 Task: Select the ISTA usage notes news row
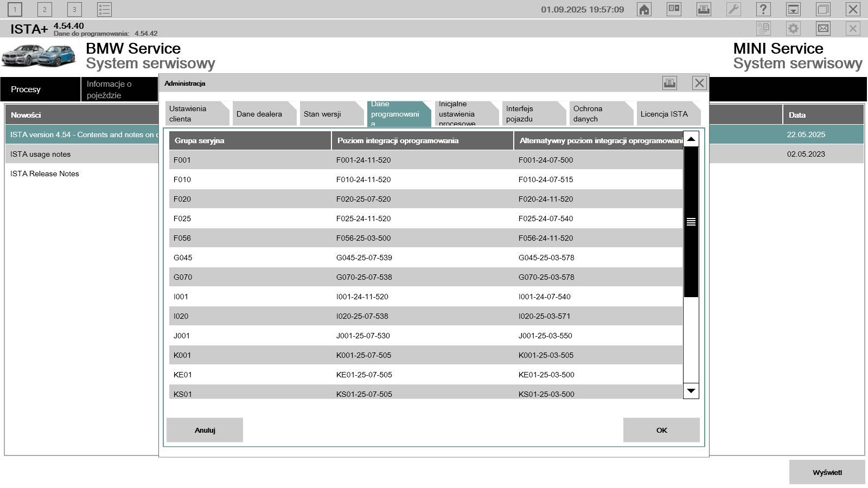[x=81, y=154]
